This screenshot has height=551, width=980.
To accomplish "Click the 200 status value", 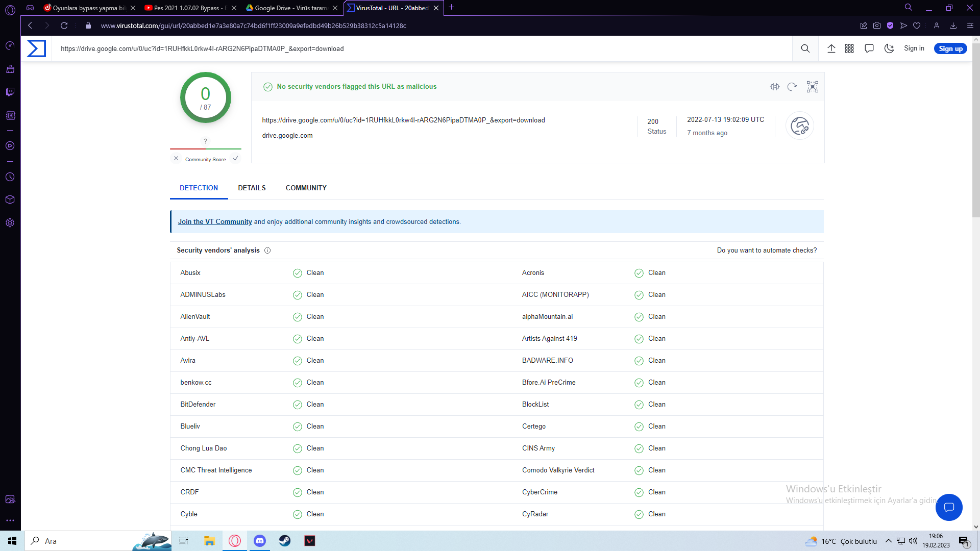I will pyautogui.click(x=653, y=122).
